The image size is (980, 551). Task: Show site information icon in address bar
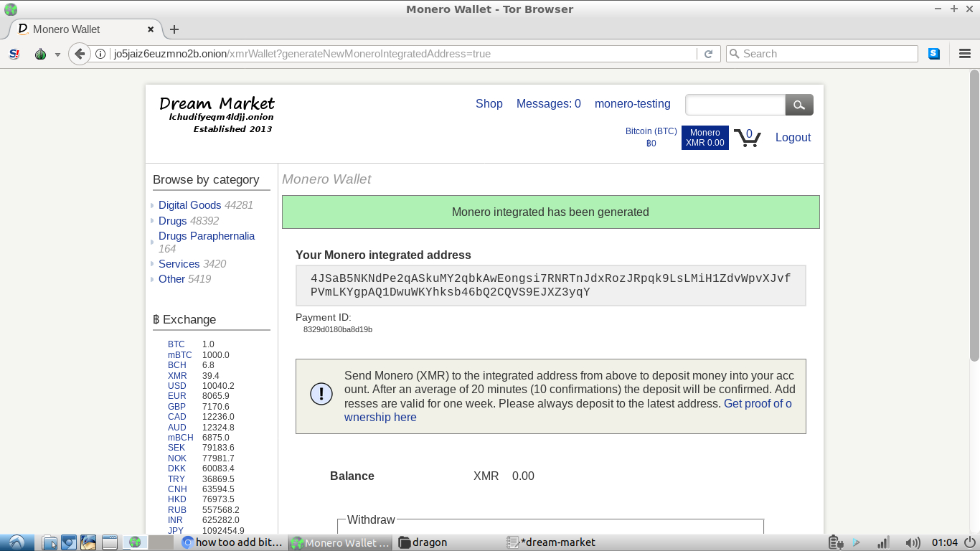[100, 54]
